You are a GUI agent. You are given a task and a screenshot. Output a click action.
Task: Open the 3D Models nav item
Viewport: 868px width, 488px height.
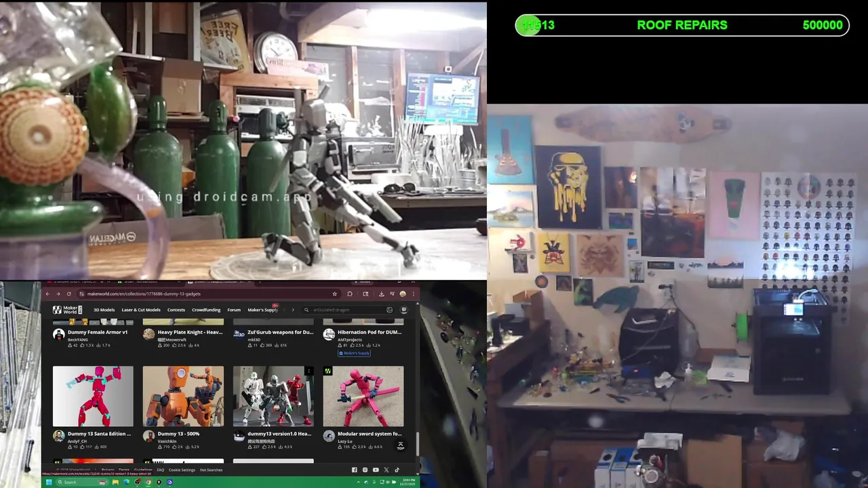[104, 310]
